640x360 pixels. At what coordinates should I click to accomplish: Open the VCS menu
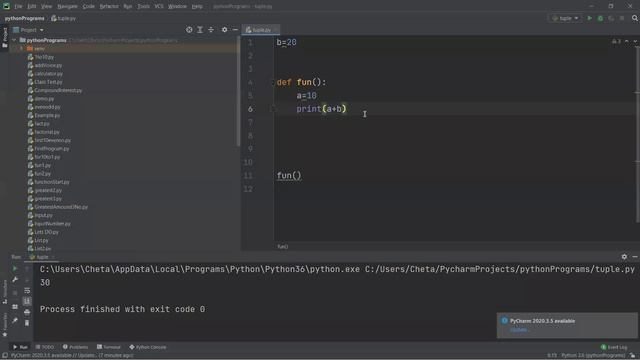coord(159,6)
